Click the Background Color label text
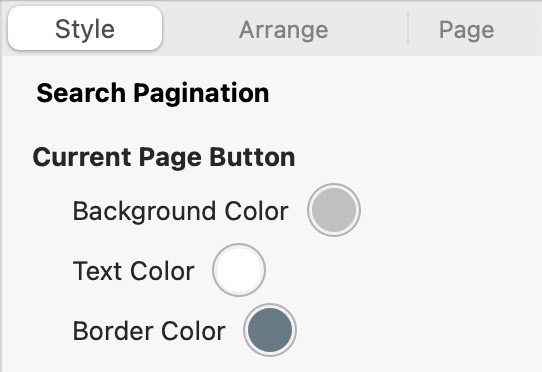The image size is (542, 372). pos(180,211)
